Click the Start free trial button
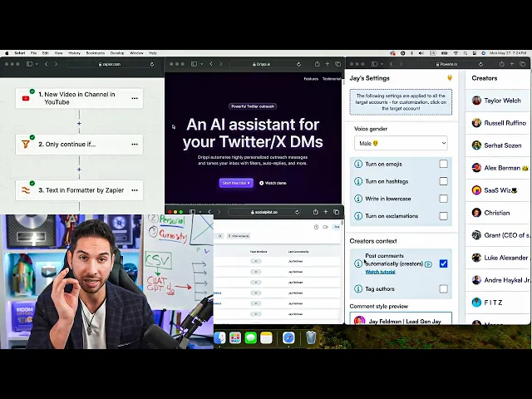The height and width of the screenshot is (399, 532). tap(236, 183)
